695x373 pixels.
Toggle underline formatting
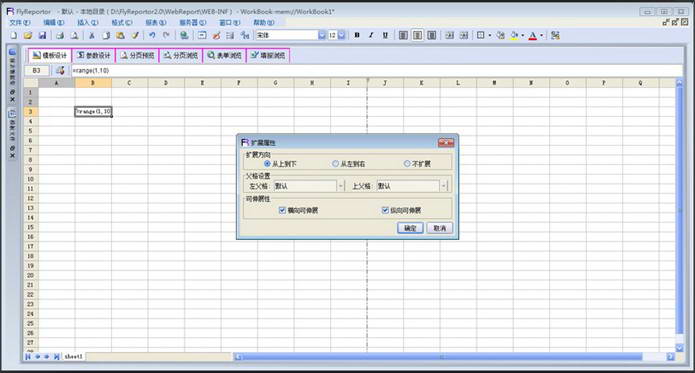(x=385, y=35)
